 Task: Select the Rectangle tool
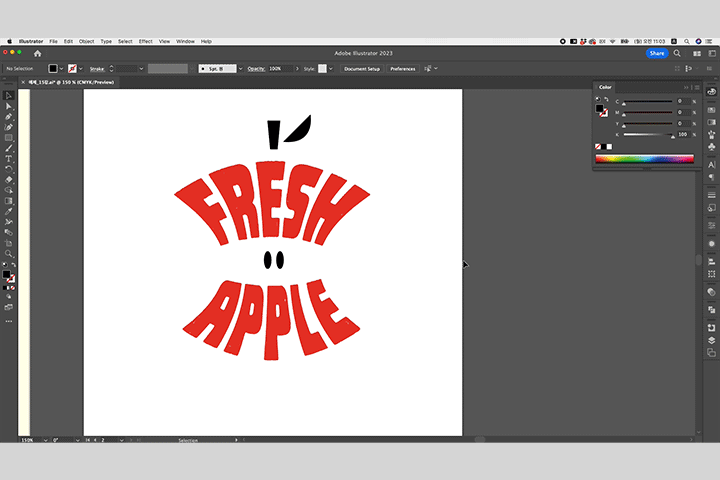(x=8, y=138)
